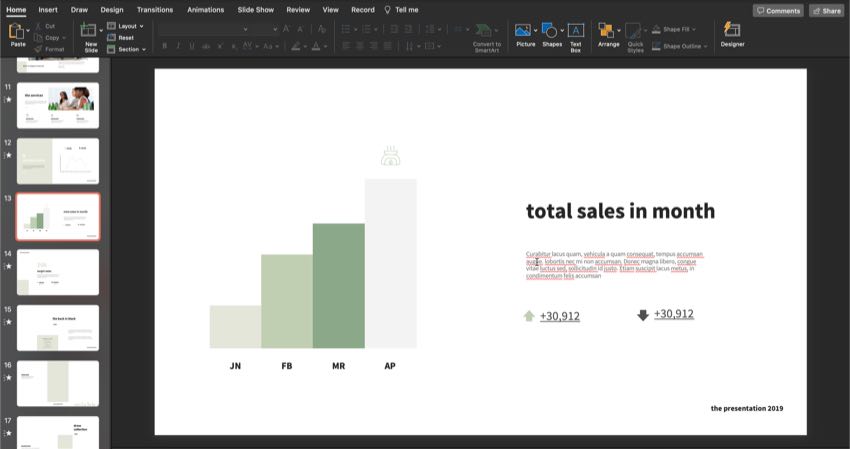Image resolution: width=850 pixels, height=449 pixels.
Task: Select slide 11 thumbnail
Action: pos(58,105)
